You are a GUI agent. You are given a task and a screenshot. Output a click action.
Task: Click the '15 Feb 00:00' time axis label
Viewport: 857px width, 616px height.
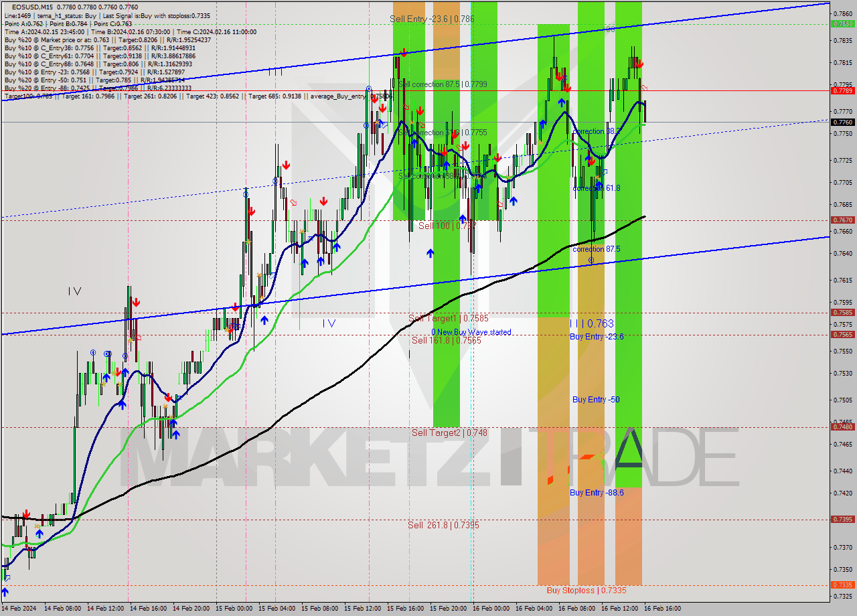point(234,609)
